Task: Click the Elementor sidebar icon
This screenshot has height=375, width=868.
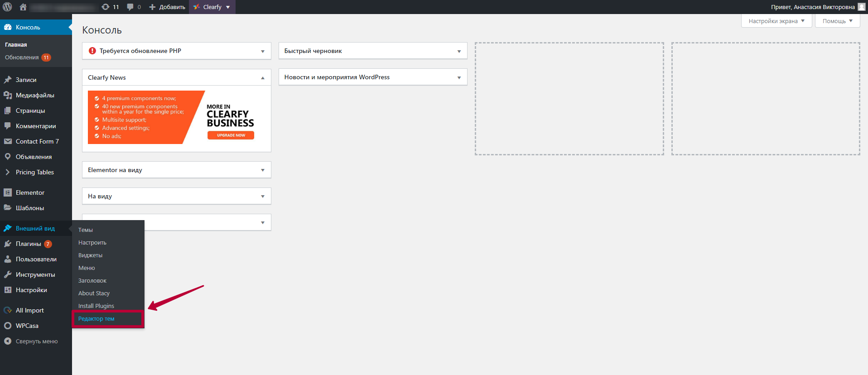Action: point(8,192)
